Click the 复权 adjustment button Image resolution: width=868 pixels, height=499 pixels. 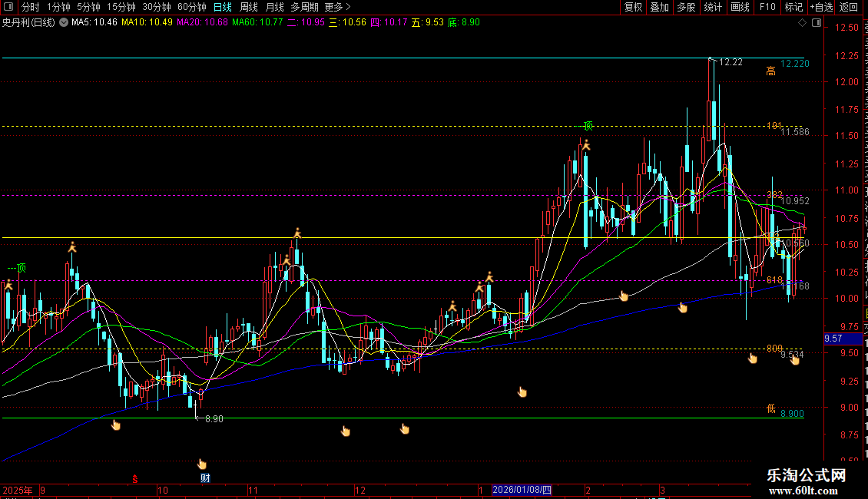[x=633, y=7]
